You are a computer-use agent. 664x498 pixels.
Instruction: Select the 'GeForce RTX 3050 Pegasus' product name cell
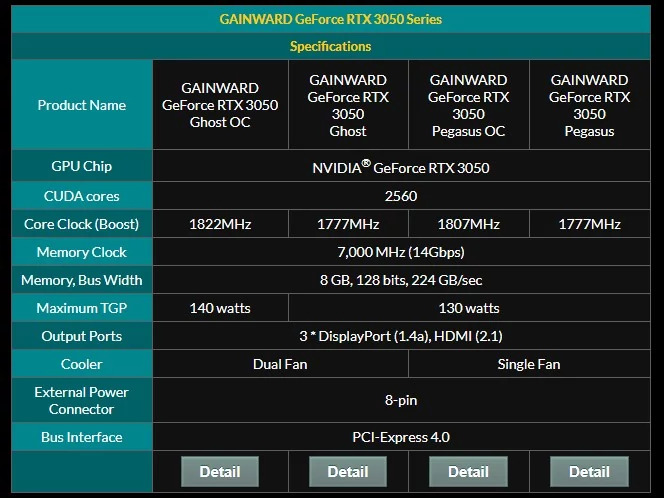(589, 105)
